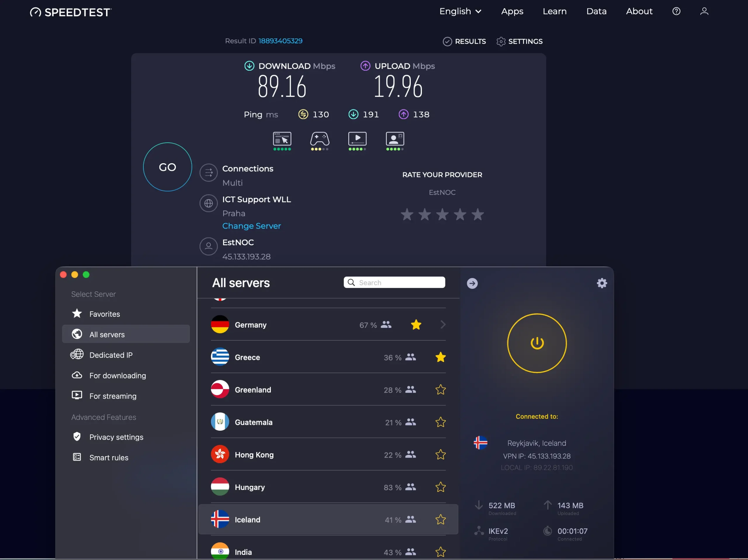The width and height of the screenshot is (748, 560).
Task: Expand the Germany server row
Action: [443, 325]
